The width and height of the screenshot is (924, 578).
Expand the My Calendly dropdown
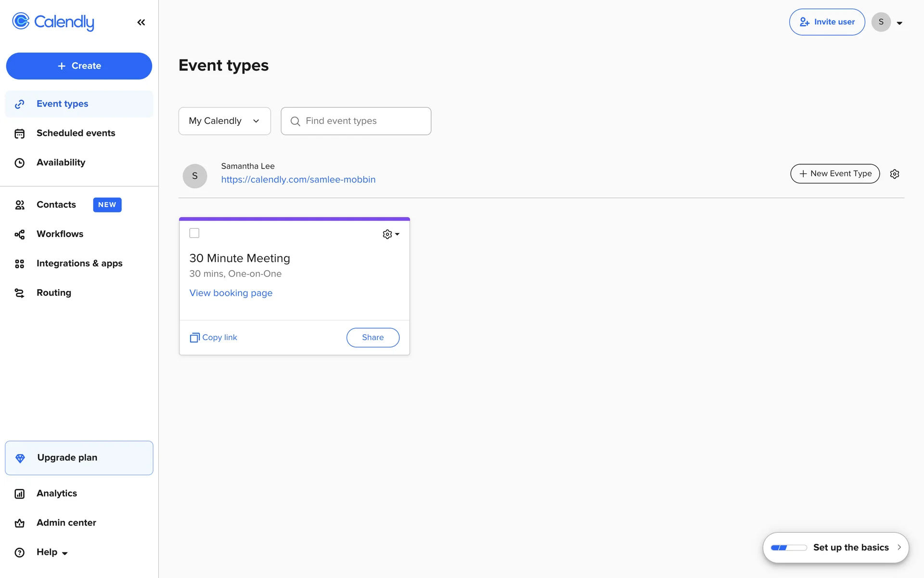coord(224,121)
